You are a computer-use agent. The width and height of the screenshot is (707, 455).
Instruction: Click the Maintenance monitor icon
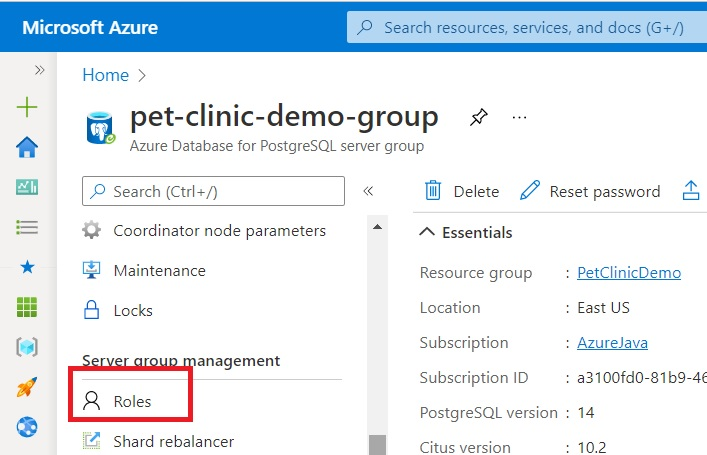[x=92, y=270]
